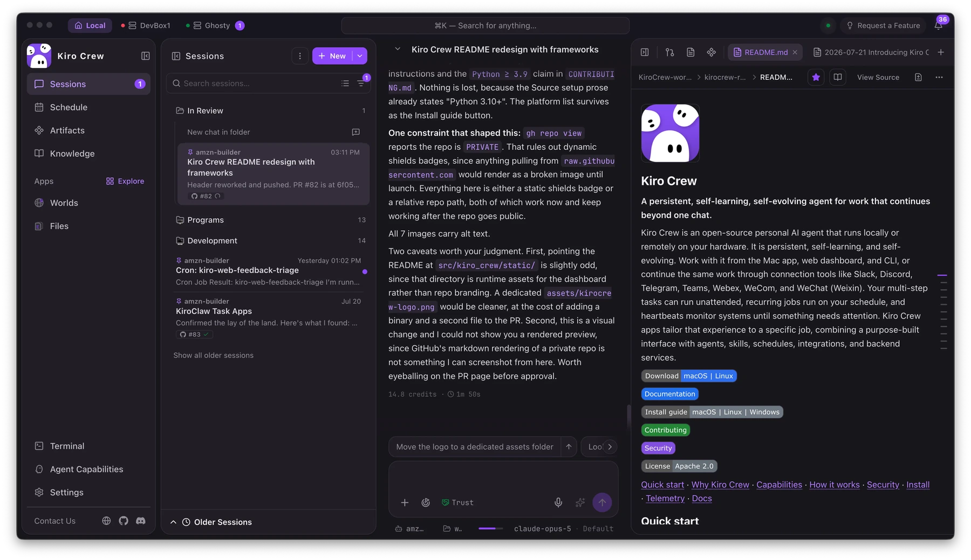Open the claude-opus-5 model selector
This screenshot has height=560, width=971.
click(542, 529)
